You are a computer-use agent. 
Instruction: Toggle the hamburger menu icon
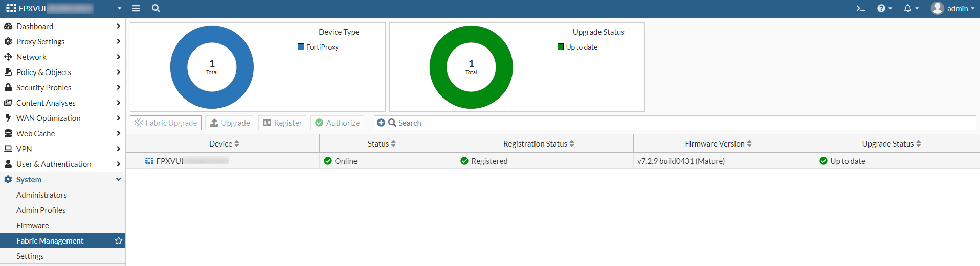click(136, 9)
